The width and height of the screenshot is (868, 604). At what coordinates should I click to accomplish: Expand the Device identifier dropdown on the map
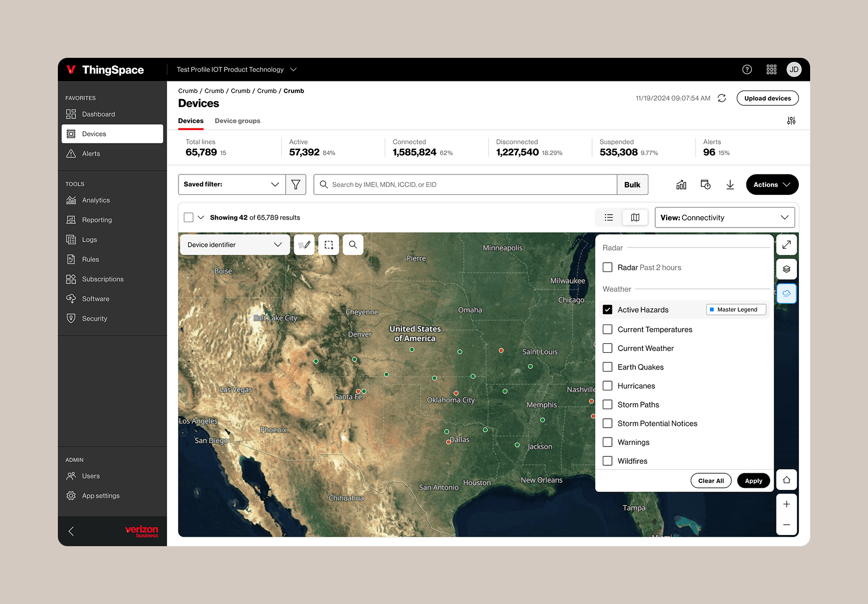tap(234, 245)
